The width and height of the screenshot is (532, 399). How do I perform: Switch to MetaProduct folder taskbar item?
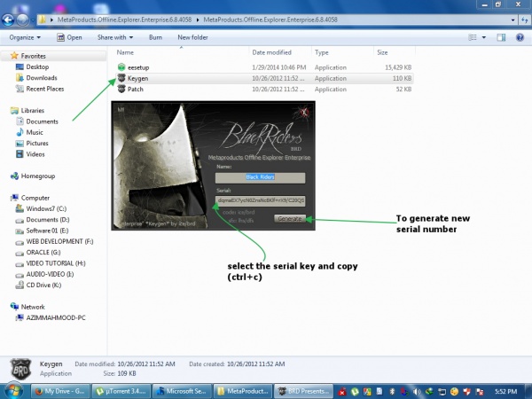242,391
